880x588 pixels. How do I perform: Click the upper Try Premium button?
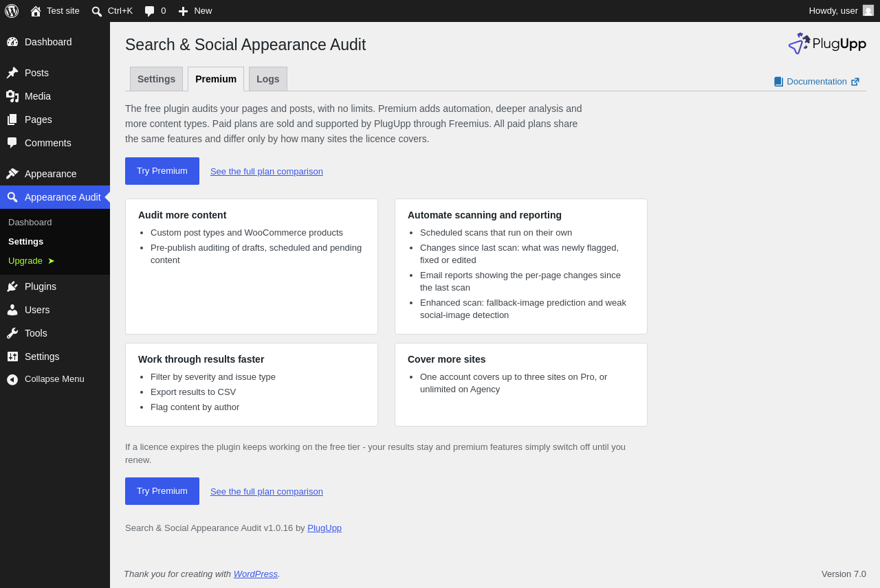162,171
